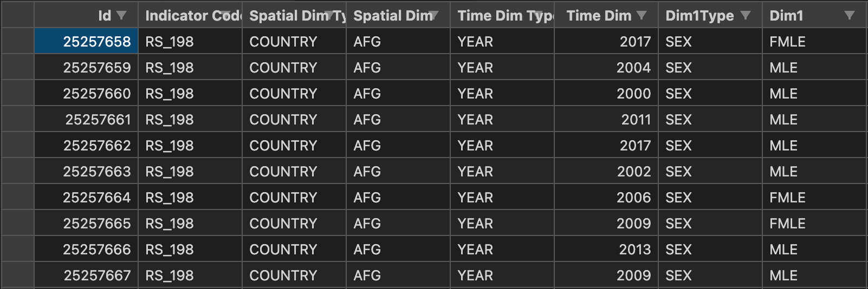Click the Time Dim filter icon
The image size is (868, 289).
[642, 15]
